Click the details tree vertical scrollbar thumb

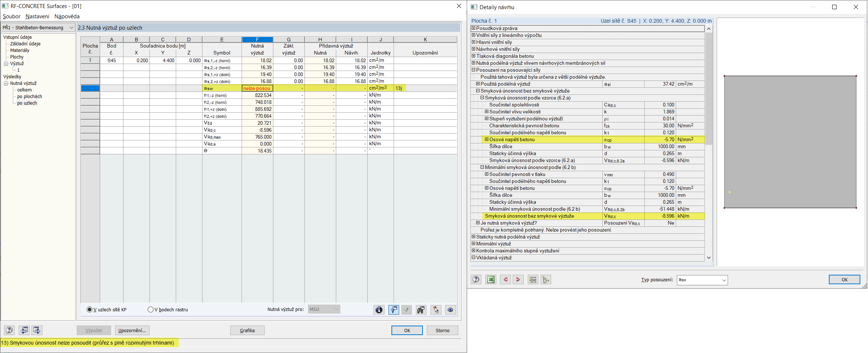pyautogui.click(x=709, y=89)
